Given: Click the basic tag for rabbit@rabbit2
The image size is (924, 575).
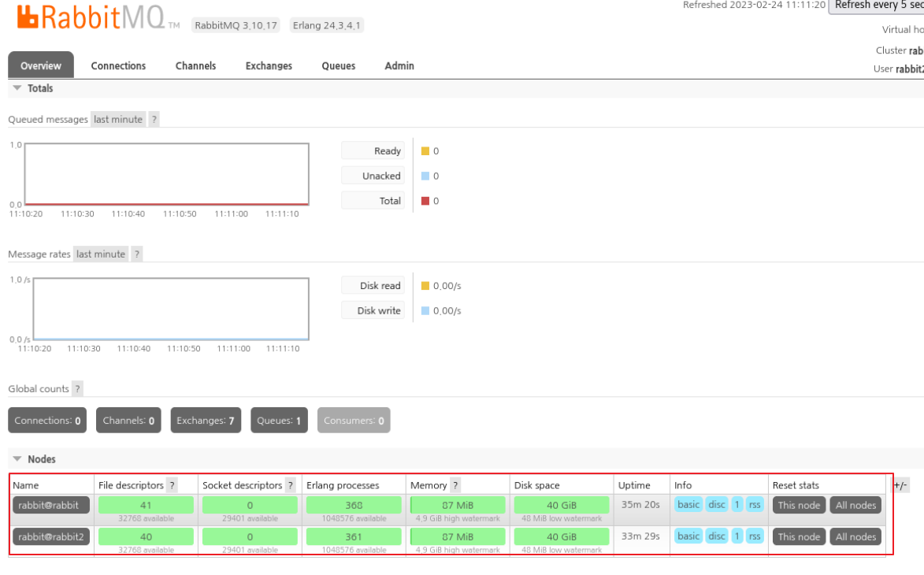Looking at the screenshot, I should point(688,536).
